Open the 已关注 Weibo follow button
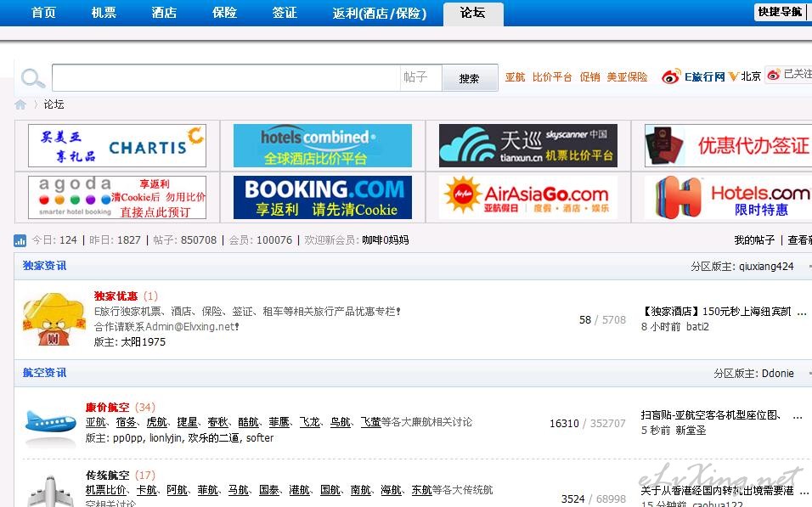The image size is (812, 507). (789, 75)
